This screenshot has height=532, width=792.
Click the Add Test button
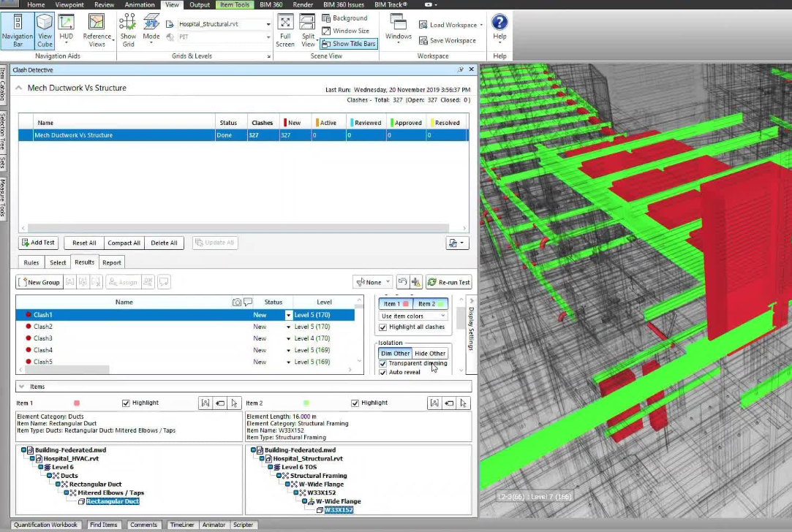click(38, 243)
